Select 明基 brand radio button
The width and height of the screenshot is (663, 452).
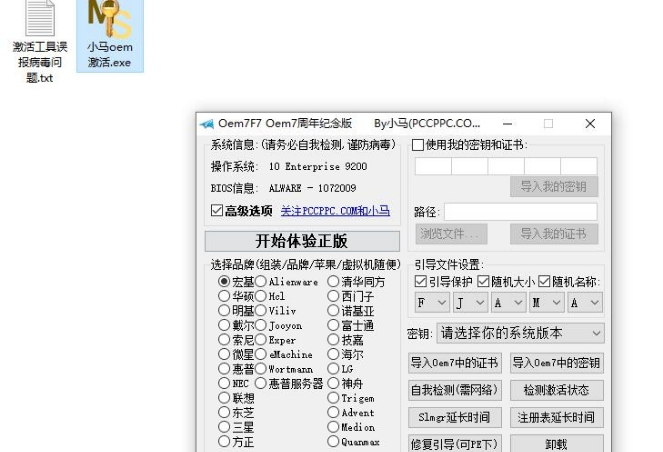coord(224,310)
